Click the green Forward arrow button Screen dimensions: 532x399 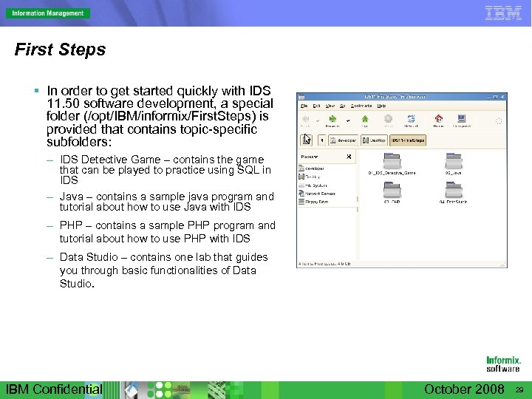pyautogui.click(x=332, y=119)
